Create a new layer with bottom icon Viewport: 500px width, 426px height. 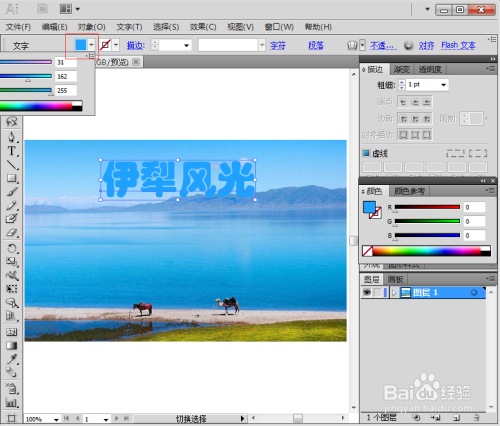456,417
